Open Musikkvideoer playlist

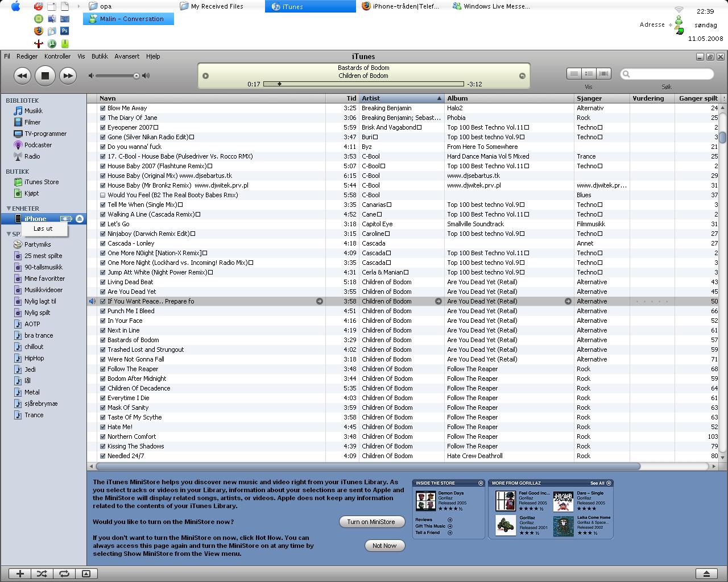(43, 290)
